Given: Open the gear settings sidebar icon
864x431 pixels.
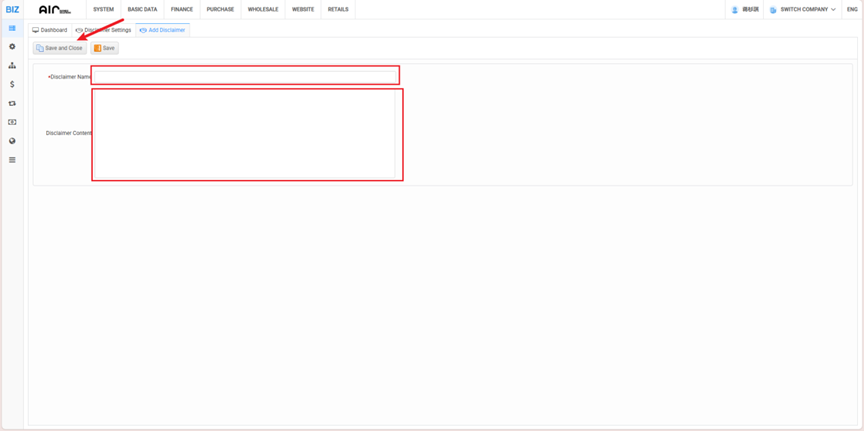Looking at the screenshot, I should point(12,47).
